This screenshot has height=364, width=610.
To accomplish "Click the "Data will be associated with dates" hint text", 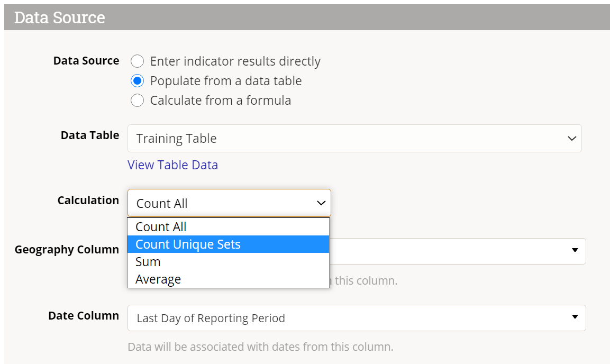I will (x=260, y=347).
